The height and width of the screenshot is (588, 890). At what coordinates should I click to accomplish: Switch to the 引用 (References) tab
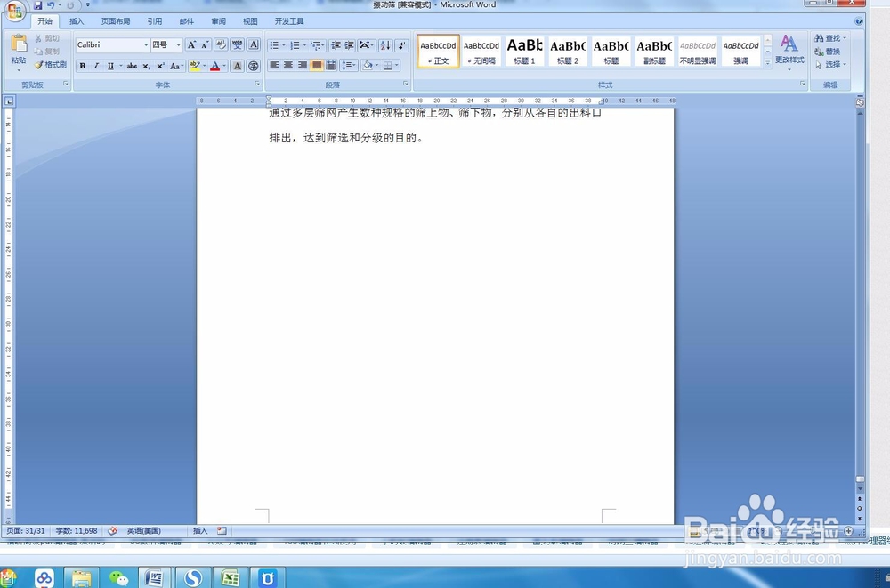point(154,21)
